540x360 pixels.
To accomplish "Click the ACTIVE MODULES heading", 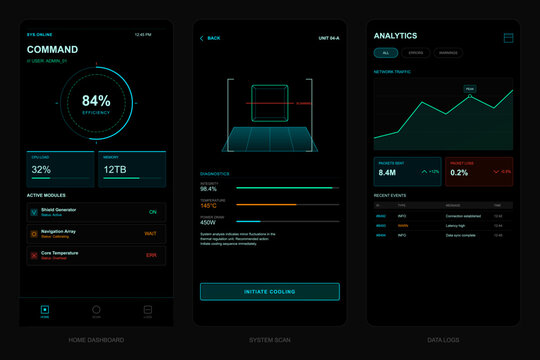I will coord(46,195).
